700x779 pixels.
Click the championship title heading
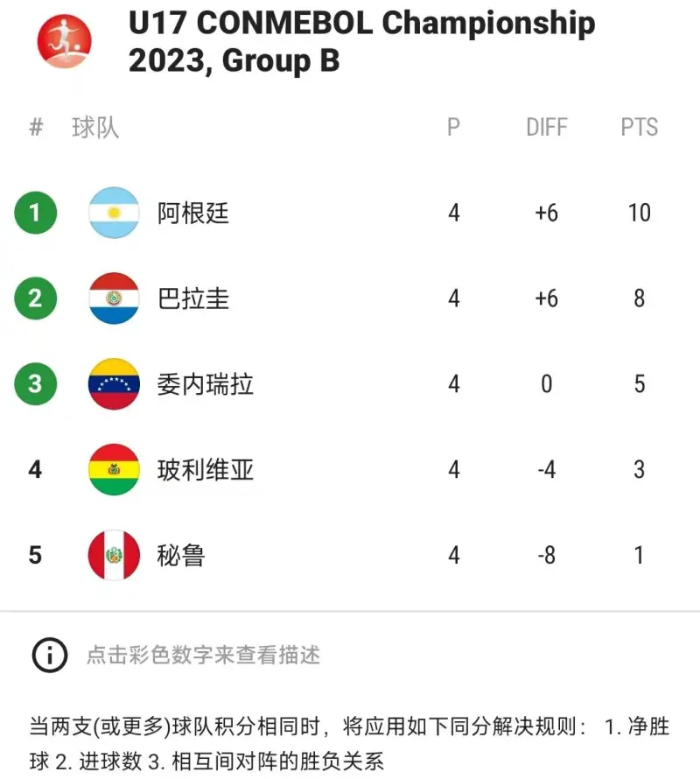361,42
